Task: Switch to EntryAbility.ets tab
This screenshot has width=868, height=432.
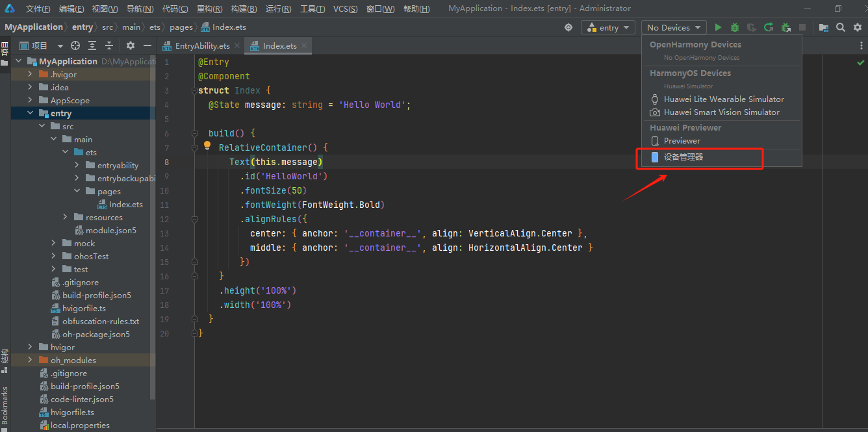Action: [x=202, y=45]
